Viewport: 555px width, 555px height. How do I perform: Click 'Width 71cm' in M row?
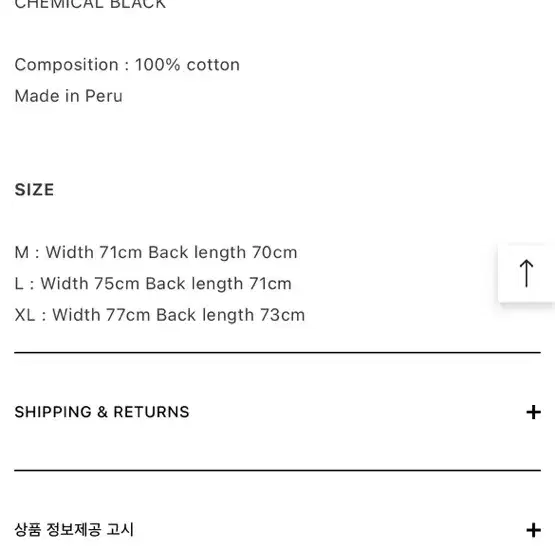(94, 252)
